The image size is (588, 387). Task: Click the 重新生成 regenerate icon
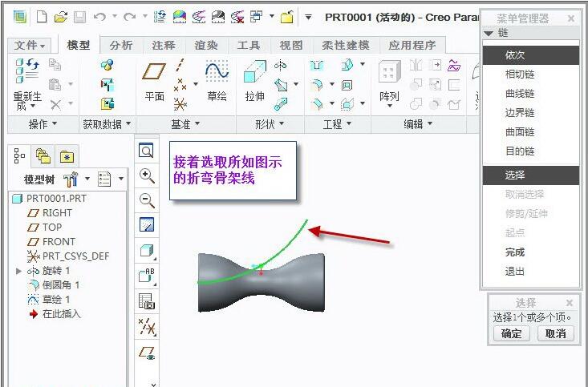tap(27, 71)
